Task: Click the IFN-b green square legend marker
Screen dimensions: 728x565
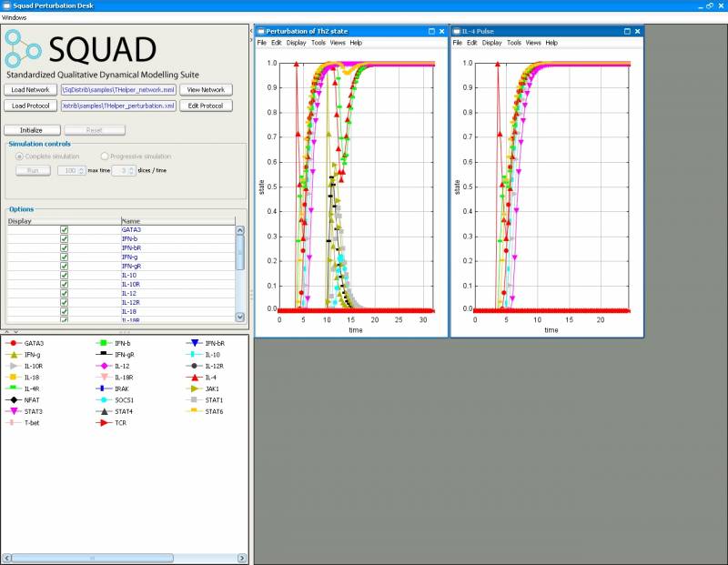Action: click(104, 343)
